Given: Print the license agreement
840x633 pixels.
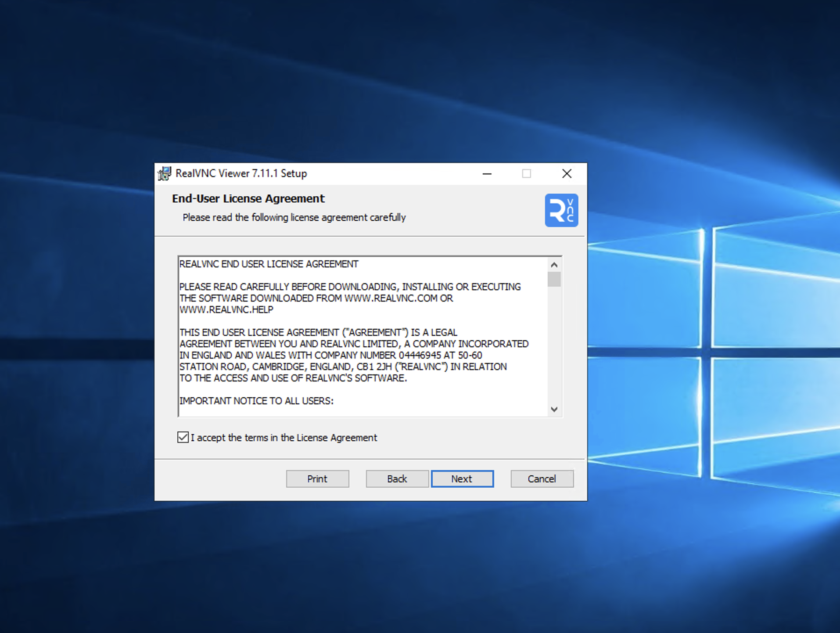Looking at the screenshot, I should point(317,478).
